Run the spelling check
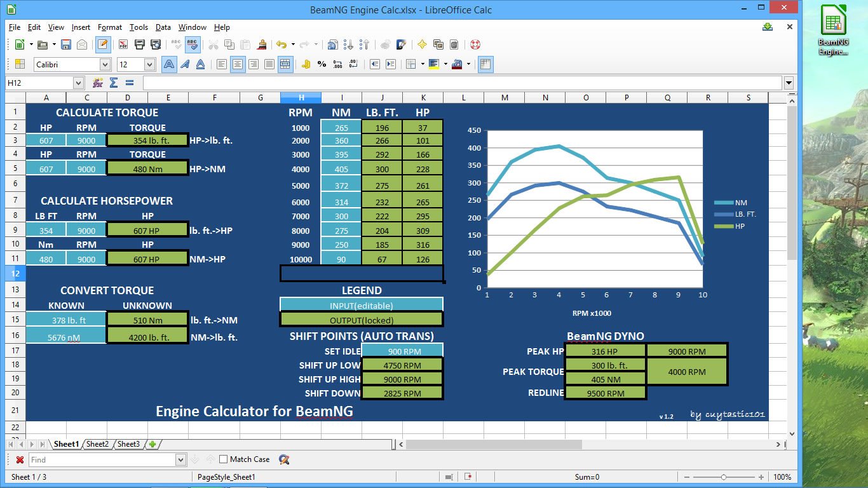Screen dimensions: 868x488 176,44
